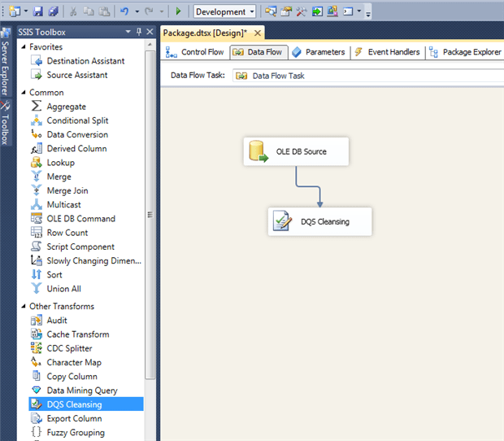Select the Aggregate sigma icon
This screenshot has width=504, height=441.
[37, 106]
